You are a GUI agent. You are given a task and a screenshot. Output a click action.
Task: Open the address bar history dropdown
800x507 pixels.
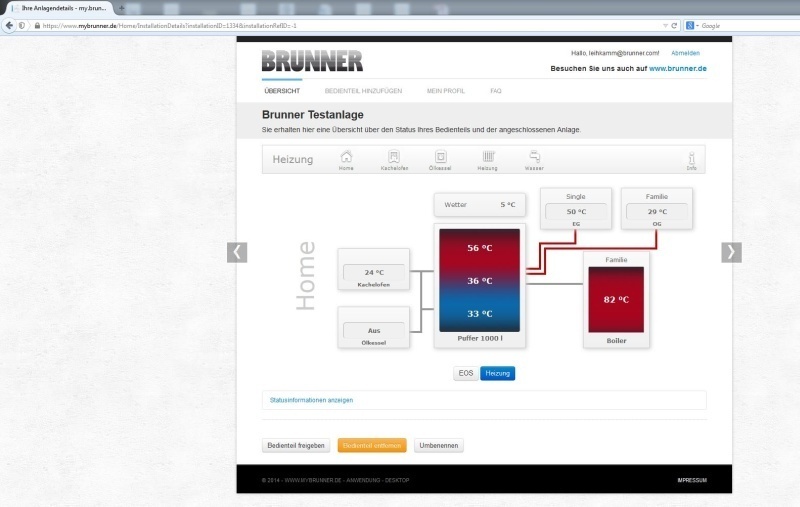[665, 26]
